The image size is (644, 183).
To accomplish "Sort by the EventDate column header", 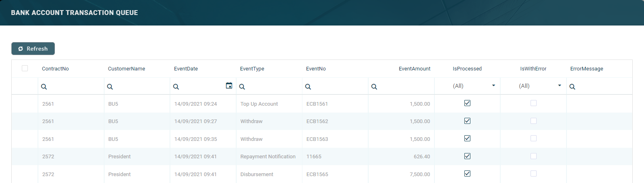I will click(186, 69).
